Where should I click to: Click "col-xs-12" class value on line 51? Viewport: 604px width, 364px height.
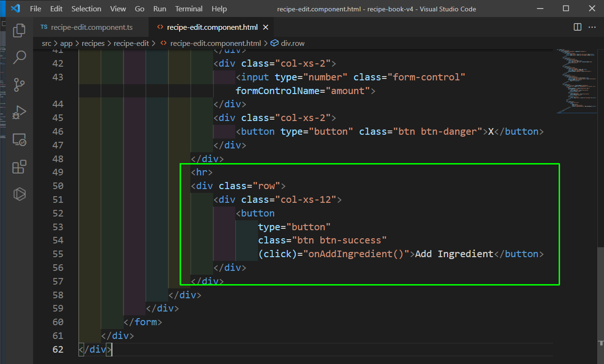coord(306,199)
